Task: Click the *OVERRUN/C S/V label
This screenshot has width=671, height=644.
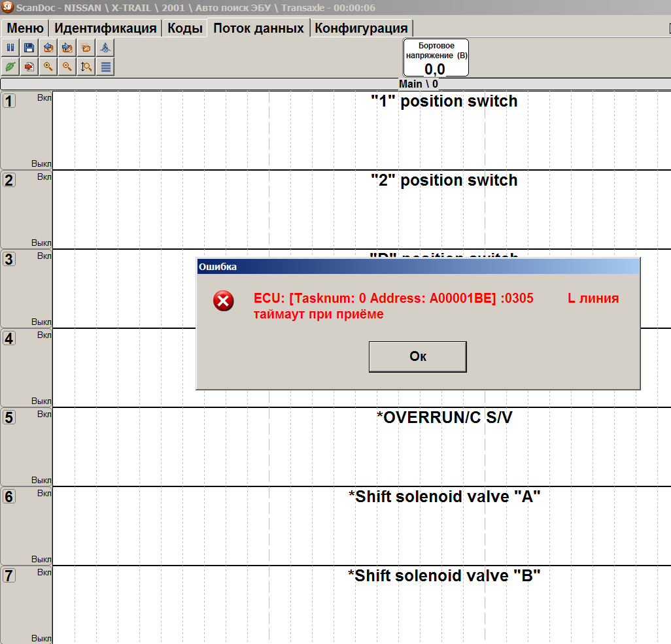Action: (x=444, y=418)
